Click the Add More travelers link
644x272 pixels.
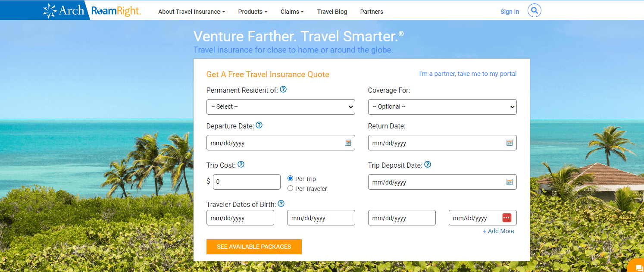498,231
